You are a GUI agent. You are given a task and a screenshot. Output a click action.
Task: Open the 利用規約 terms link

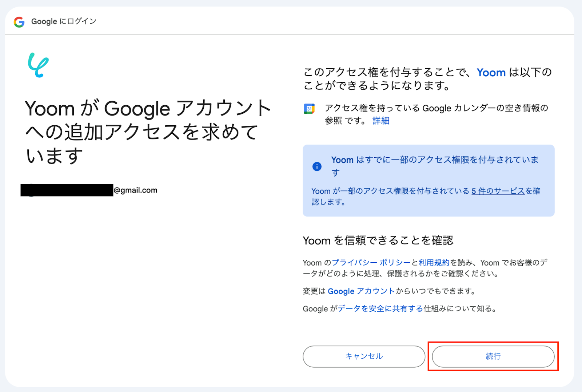(434, 263)
